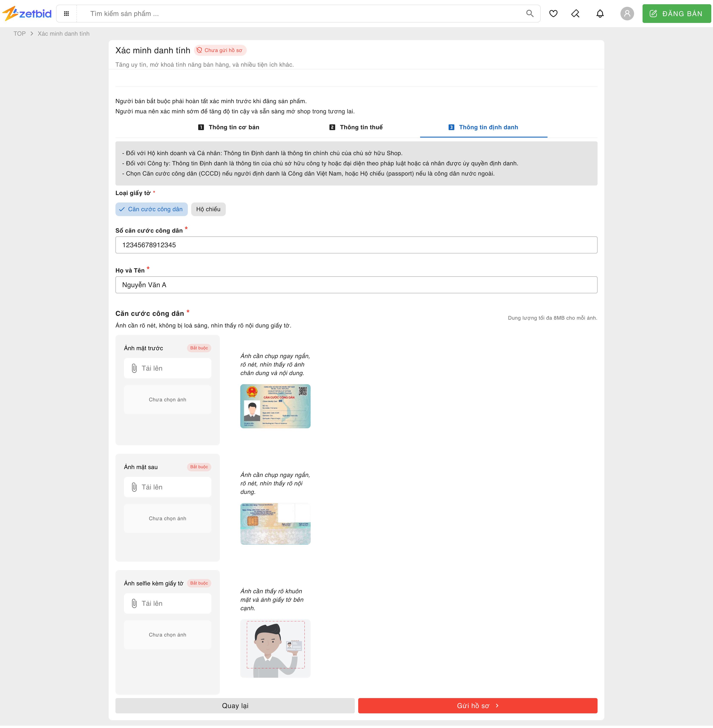Screen dimensions: 713x728
Task: Go to TOP breadcrumb link
Action: 20,34
